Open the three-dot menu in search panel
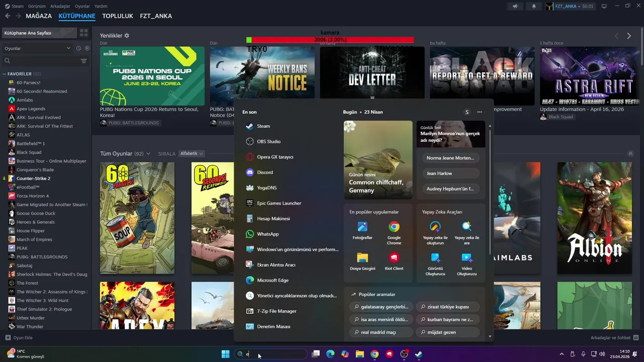 [x=479, y=112]
